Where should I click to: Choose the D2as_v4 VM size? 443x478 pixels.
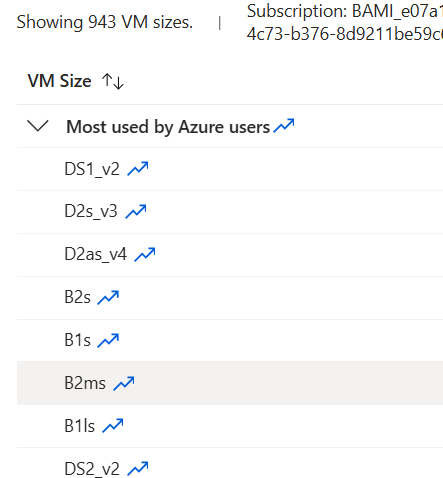click(x=230, y=255)
